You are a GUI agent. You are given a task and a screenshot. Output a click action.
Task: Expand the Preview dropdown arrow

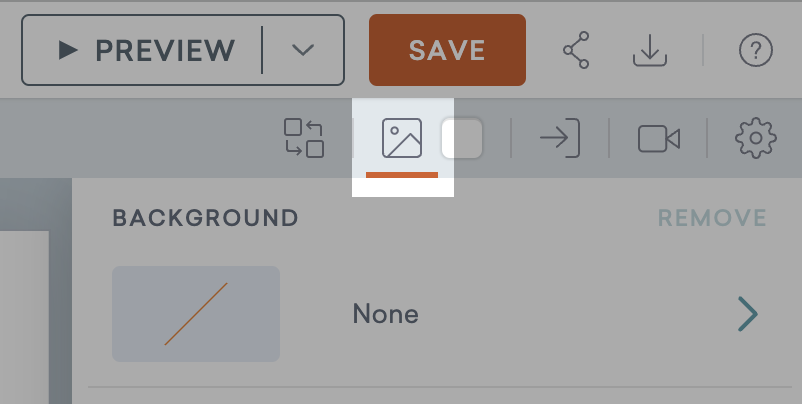(303, 50)
